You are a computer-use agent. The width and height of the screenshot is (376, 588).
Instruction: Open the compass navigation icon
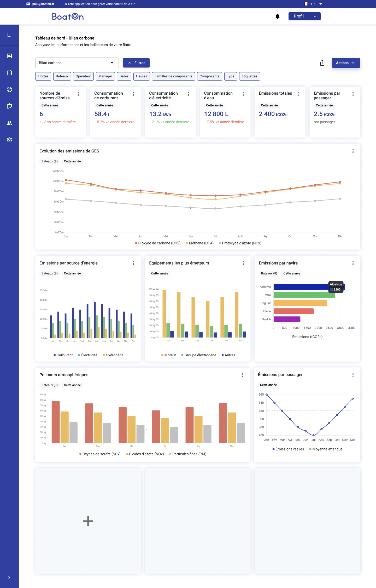pyautogui.click(x=9, y=89)
